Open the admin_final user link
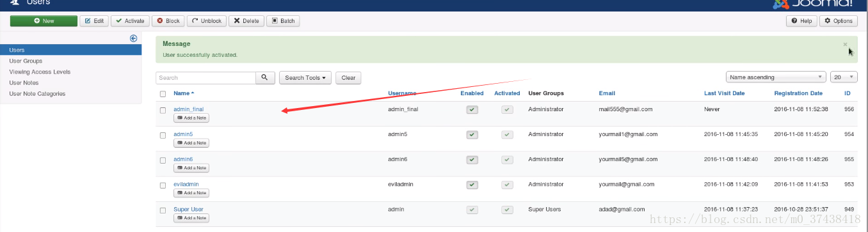The width and height of the screenshot is (868, 232). pyautogui.click(x=188, y=109)
